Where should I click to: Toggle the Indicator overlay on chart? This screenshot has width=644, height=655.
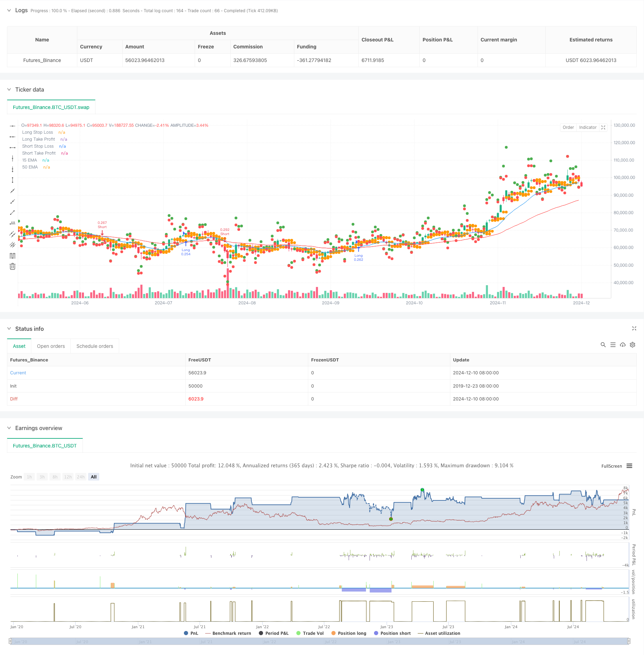[x=588, y=127]
